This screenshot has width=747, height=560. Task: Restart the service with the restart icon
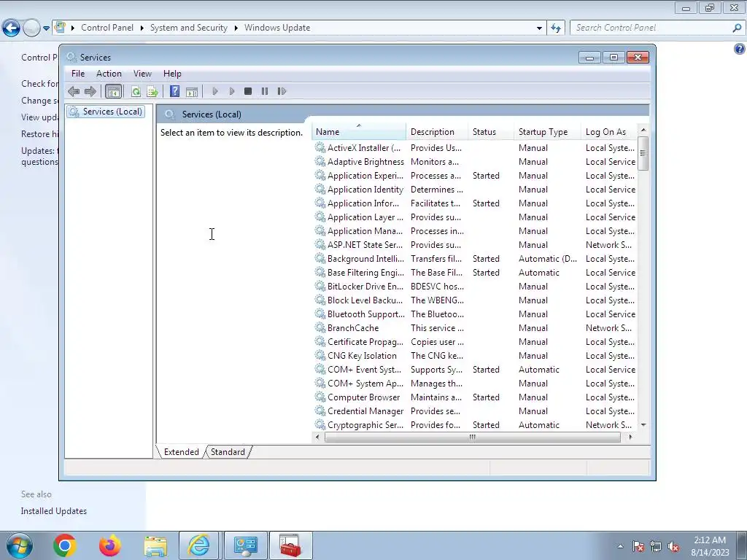tap(282, 91)
